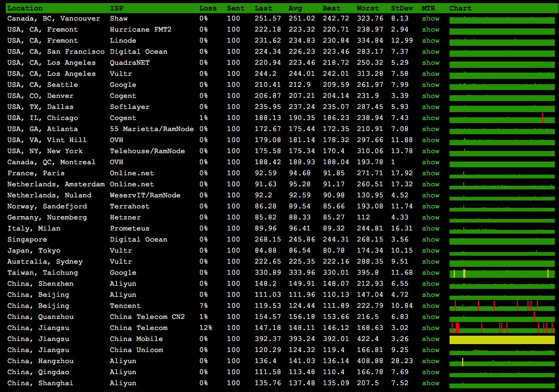Image resolution: width=559 pixels, height=392 pixels.
Task: Show MTR for Beijing Tencent row
Action: (x=431, y=306)
